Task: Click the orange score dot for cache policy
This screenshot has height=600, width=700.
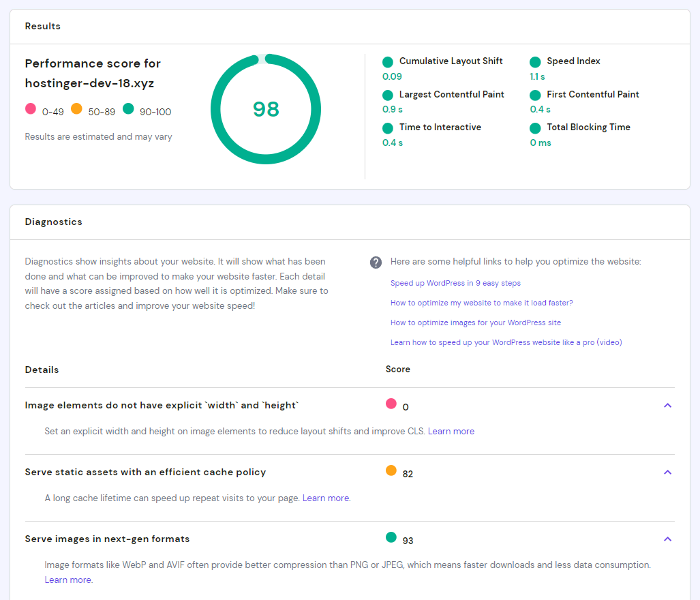Action: (391, 470)
